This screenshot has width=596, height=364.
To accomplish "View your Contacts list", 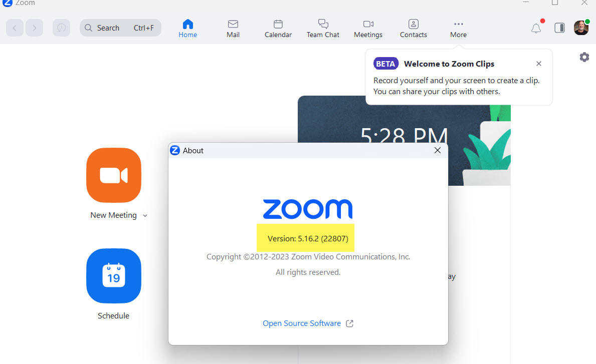I will click(x=413, y=28).
